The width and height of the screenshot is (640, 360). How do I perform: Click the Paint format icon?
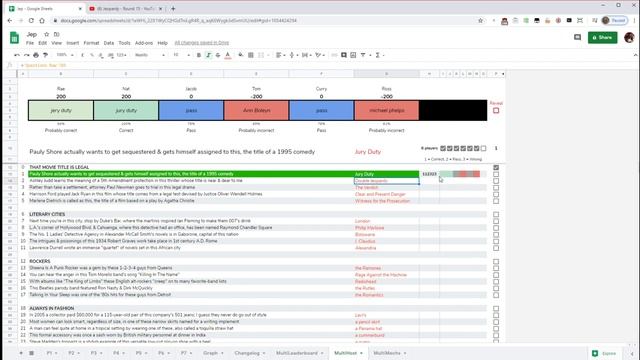click(45, 55)
